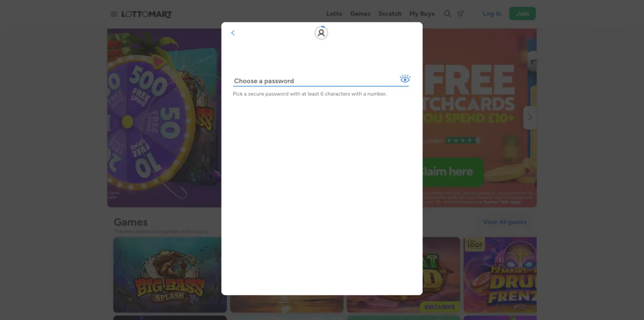Open the search magnifier icon
The height and width of the screenshot is (320, 644).
click(x=447, y=14)
